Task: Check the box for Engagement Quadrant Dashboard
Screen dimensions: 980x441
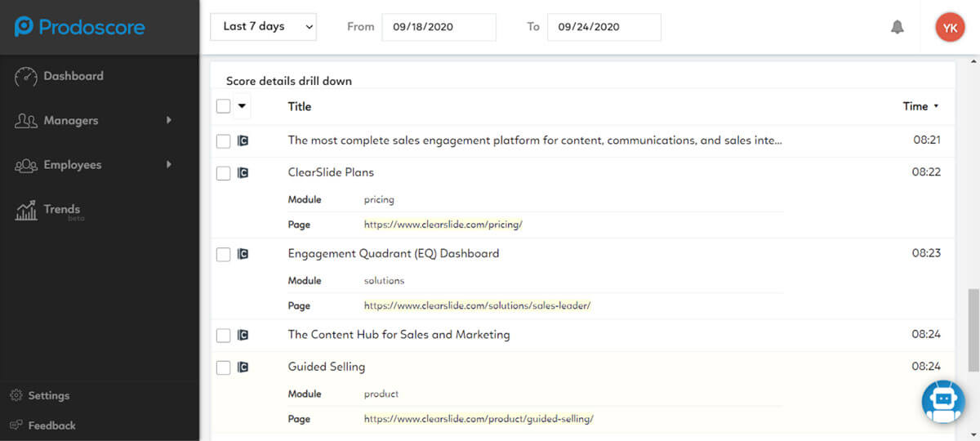Action: tap(223, 254)
